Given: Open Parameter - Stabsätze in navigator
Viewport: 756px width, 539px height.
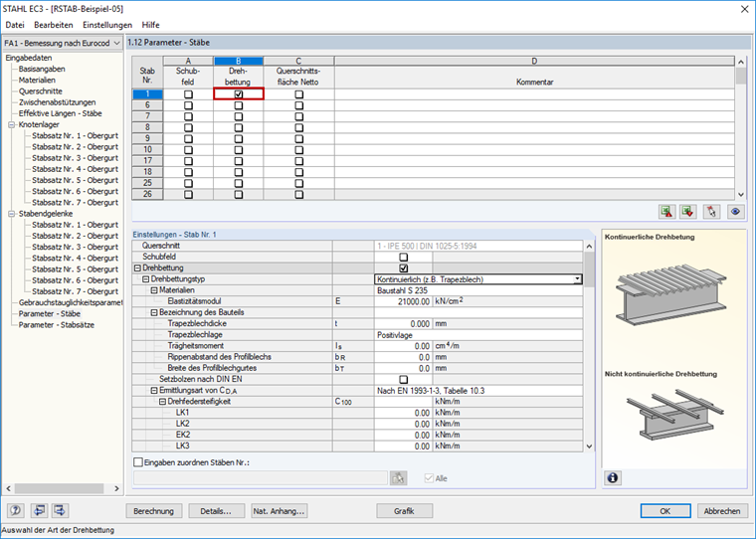Looking at the screenshot, I should [x=57, y=325].
